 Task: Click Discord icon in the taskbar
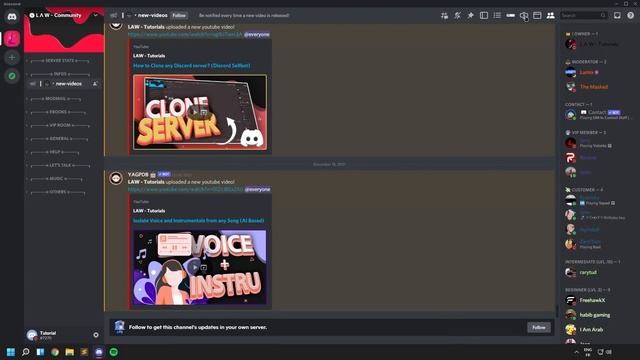coord(99,352)
